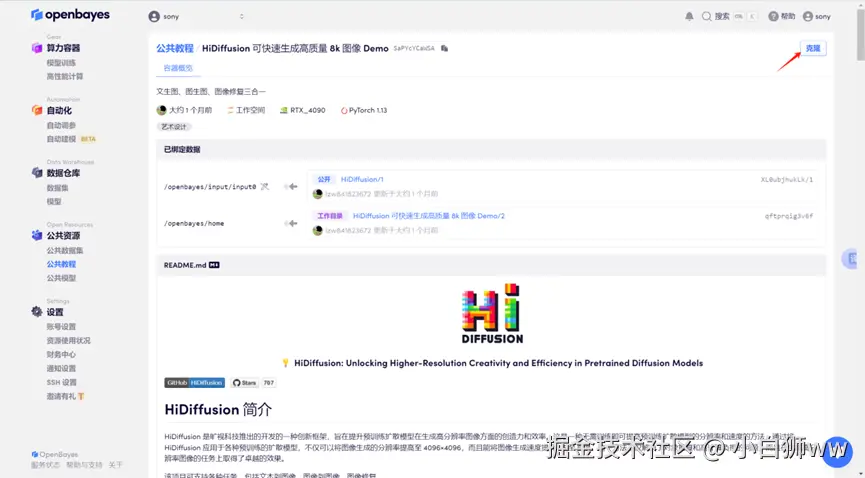Open 高性能计算 in the sidebar
The width and height of the screenshot is (865, 478).
pyautogui.click(x=65, y=77)
